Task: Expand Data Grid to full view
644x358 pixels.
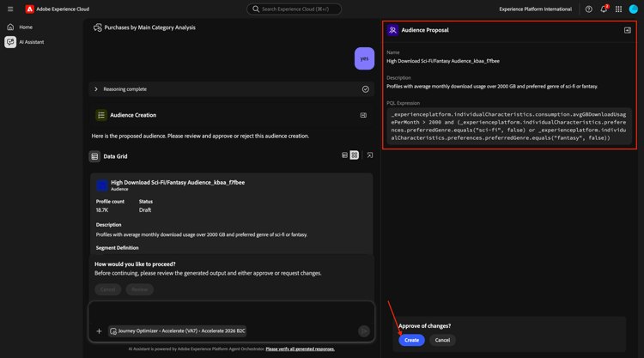Action: (x=370, y=155)
